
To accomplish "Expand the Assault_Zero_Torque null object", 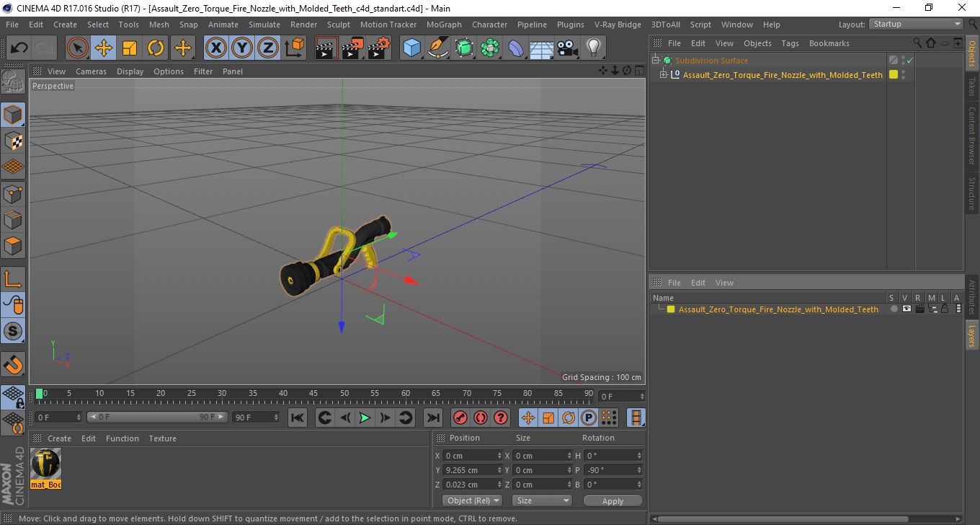I will 664,74.
